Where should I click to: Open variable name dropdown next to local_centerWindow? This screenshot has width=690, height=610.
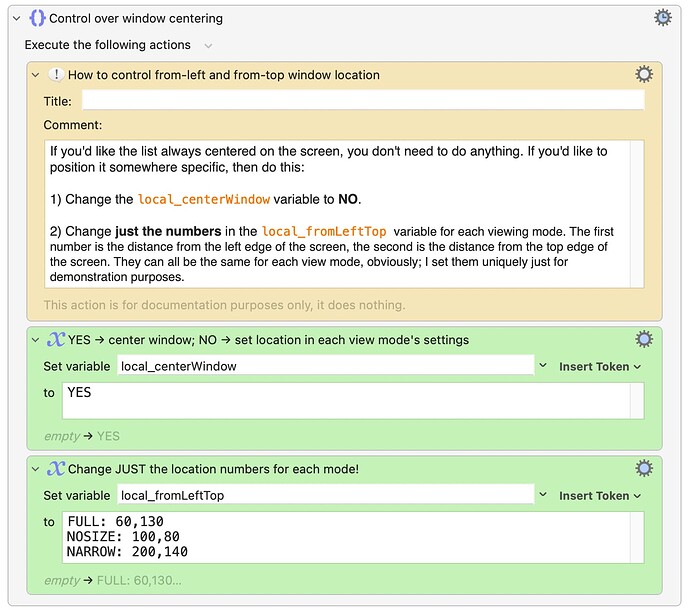pos(543,366)
